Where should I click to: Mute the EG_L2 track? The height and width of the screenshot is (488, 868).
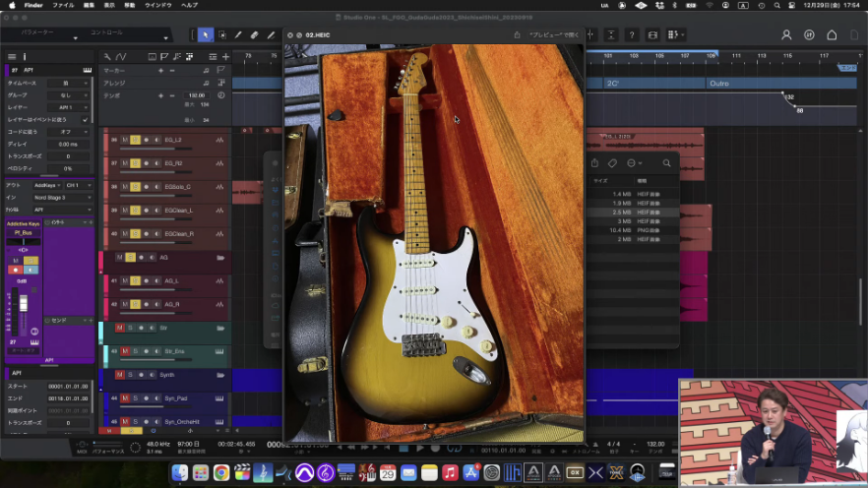click(x=125, y=140)
